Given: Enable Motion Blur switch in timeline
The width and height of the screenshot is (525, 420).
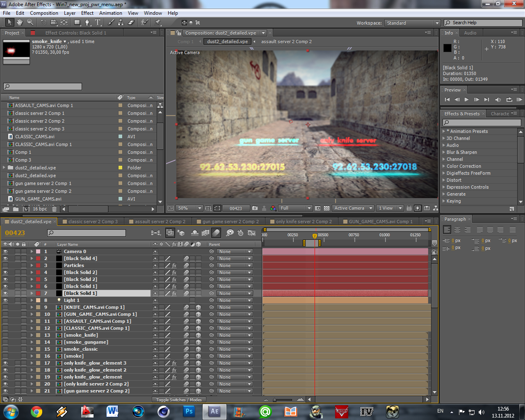Looking at the screenshot, I should (216, 233).
